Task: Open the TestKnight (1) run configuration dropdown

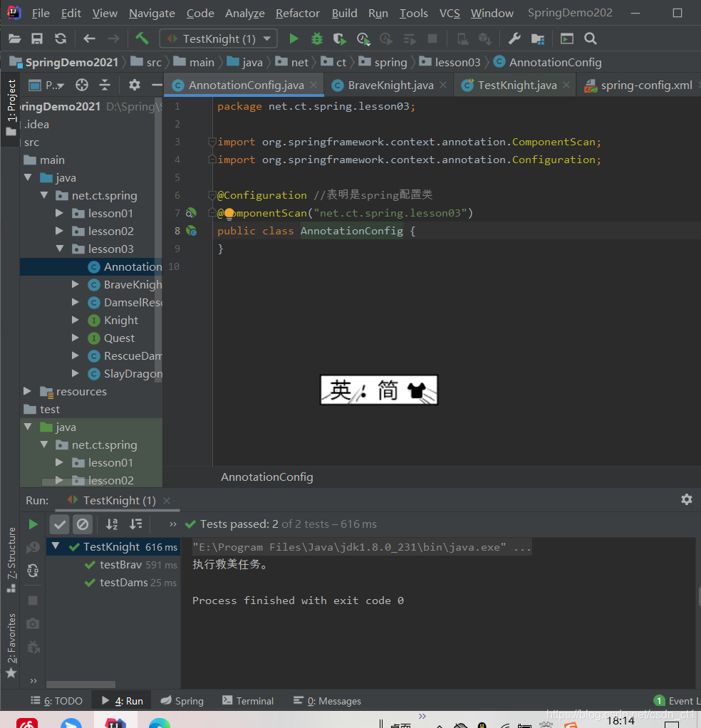Action: tap(218, 38)
